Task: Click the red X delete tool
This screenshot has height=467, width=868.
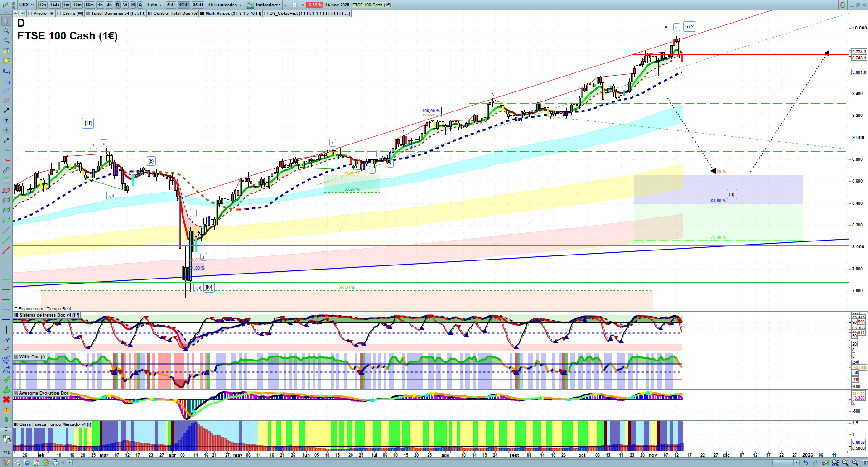Action: (x=6, y=400)
